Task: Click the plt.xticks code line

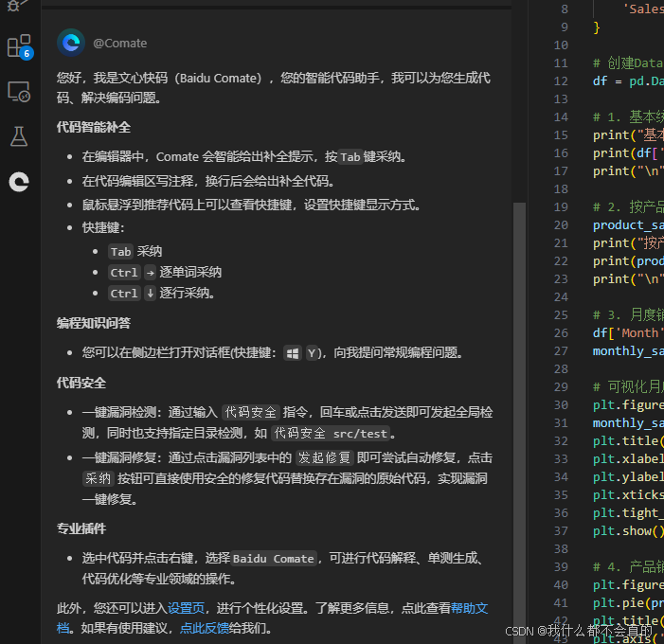Action: [628, 495]
